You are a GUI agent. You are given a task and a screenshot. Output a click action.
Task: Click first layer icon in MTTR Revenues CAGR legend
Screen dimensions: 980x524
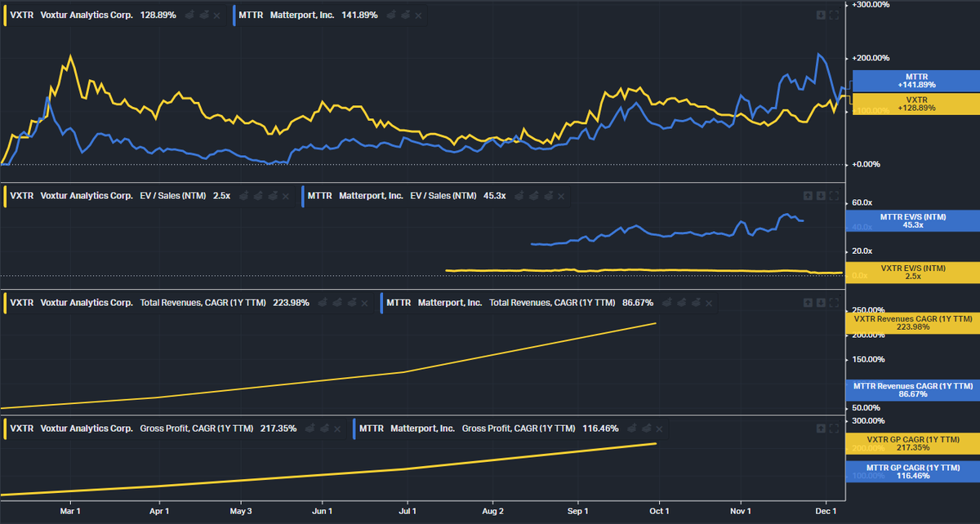pyautogui.click(x=666, y=303)
